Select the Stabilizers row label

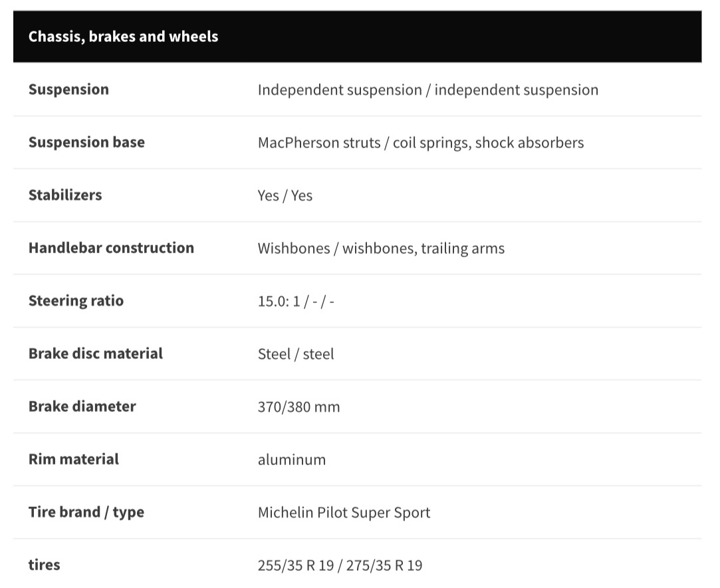click(65, 195)
